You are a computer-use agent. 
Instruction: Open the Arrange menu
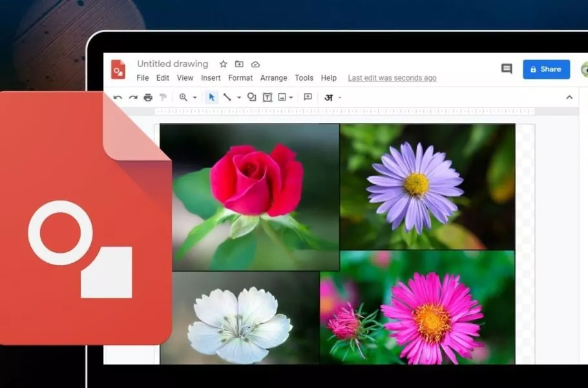274,78
